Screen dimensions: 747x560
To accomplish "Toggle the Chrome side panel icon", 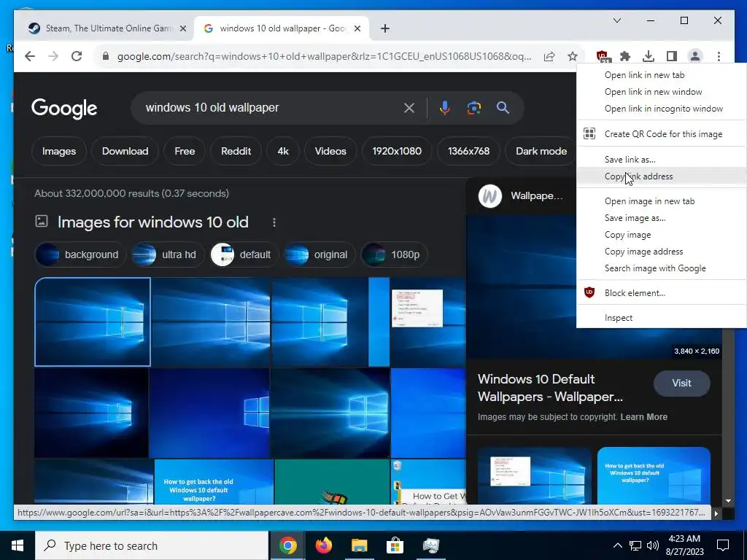I will click(672, 56).
